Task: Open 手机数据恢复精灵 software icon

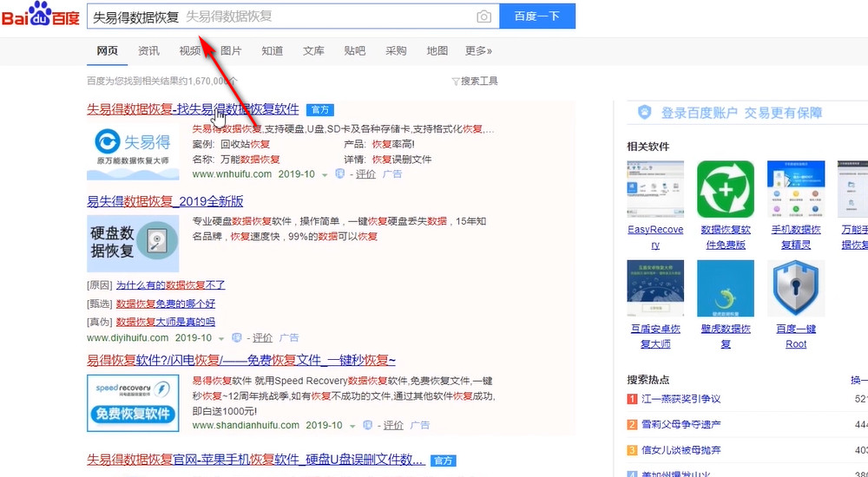Action: (795, 189)
